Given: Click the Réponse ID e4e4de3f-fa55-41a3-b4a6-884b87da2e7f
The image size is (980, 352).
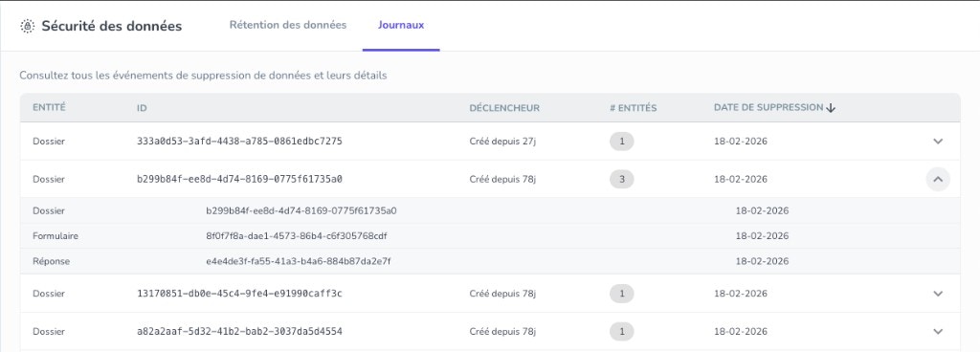Looking at the screenshot, I should coord(299,261).
